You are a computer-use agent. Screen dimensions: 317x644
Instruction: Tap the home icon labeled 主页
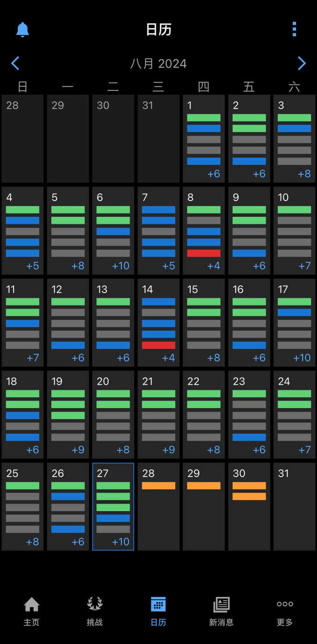[x=32, y=611]
